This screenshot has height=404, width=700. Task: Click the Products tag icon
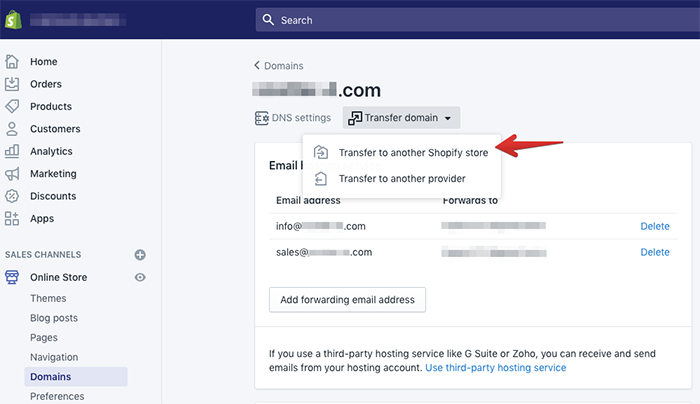tap(12, 106)
